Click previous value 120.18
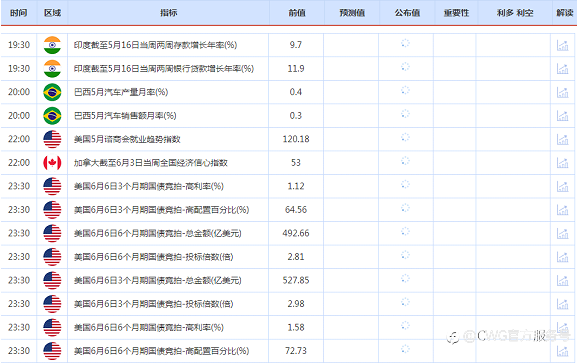 [x=296, y=139]
